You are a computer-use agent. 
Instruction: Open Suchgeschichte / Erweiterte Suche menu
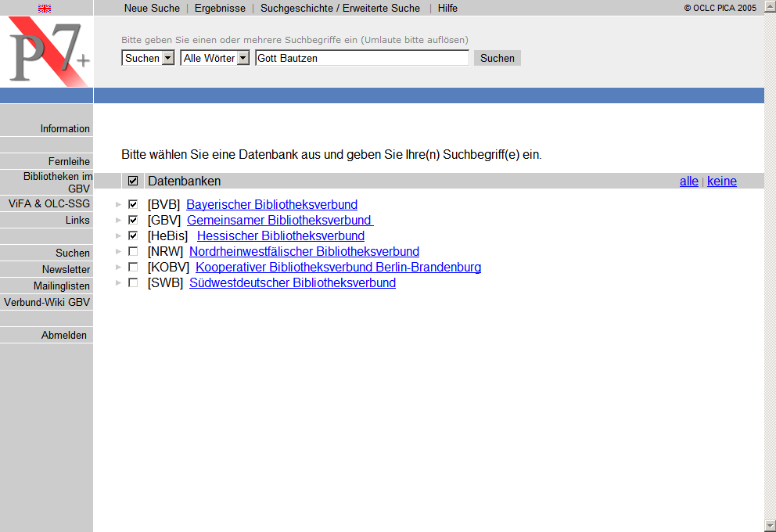tap(339, 8)
